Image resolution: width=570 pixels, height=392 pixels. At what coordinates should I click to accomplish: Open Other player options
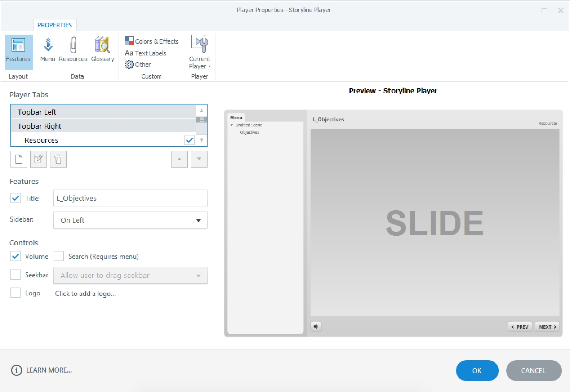[138, 64]
